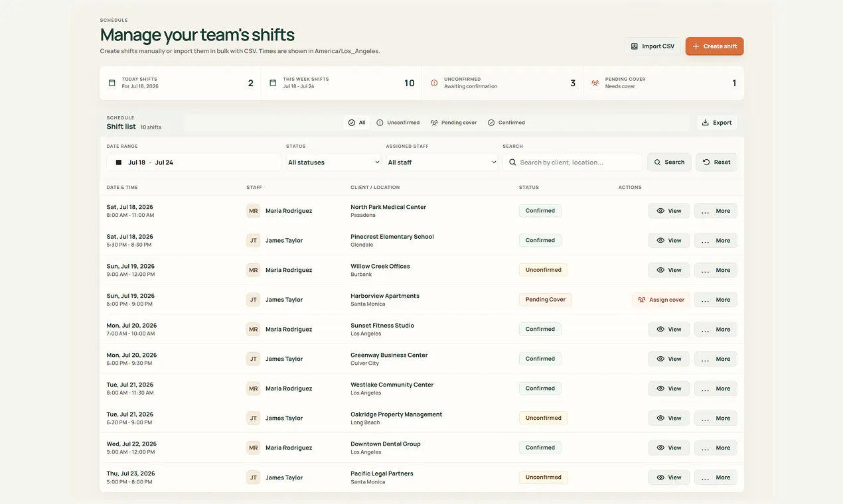
Task: View the Downtown Dental Group shift
Action: coord(669,448)
